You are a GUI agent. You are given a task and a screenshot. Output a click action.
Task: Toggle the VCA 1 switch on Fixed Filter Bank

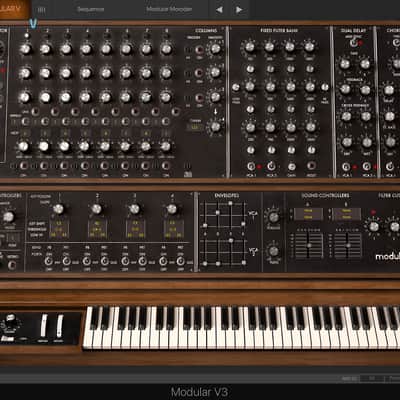[x=251, y=166]
